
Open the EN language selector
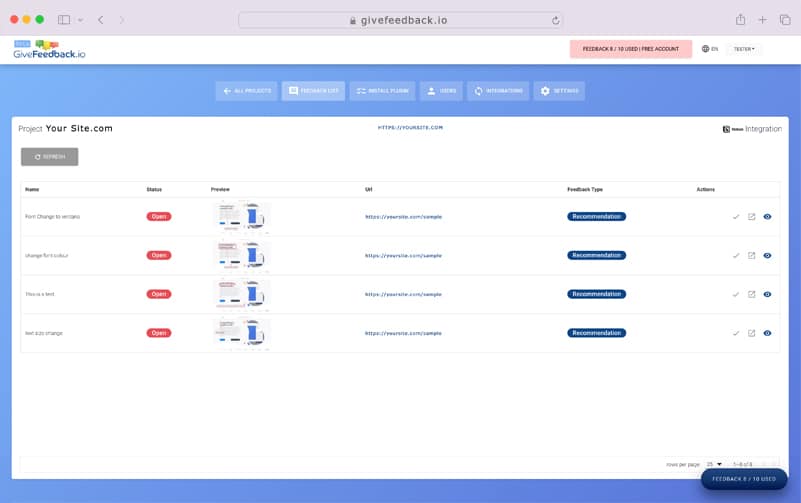point(710,49)
